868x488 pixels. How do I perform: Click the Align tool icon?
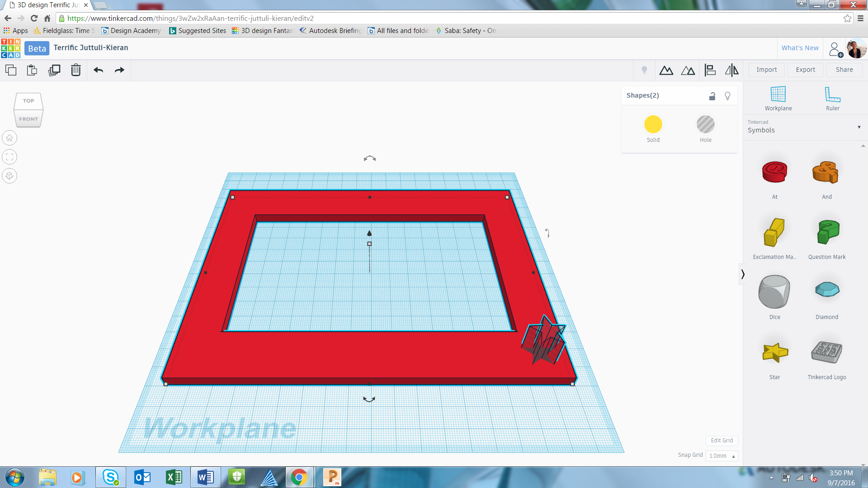click(710, 70)
